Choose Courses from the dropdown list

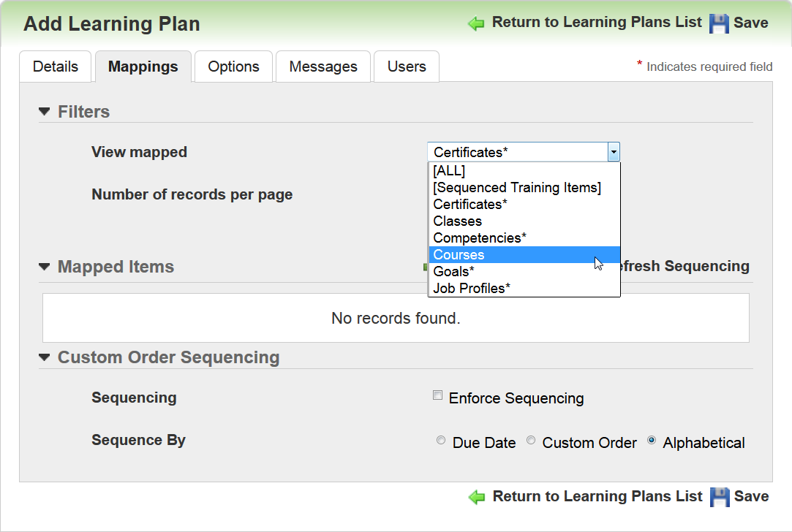(x=459, y=255)
